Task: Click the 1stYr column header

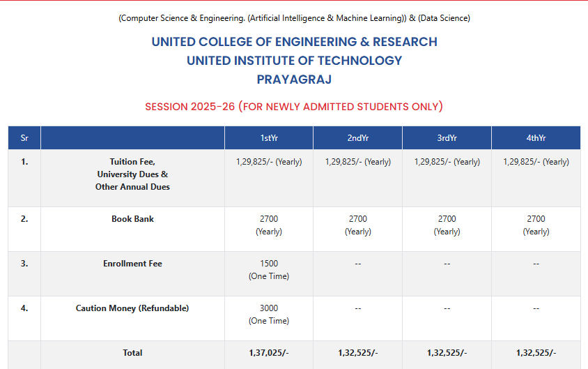Action: click(269, 138)
